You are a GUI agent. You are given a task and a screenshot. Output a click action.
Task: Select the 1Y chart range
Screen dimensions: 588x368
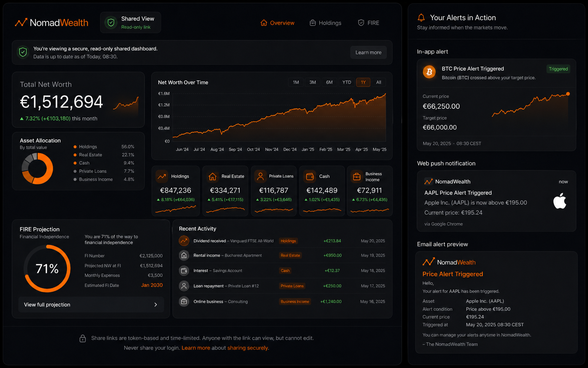363,82
